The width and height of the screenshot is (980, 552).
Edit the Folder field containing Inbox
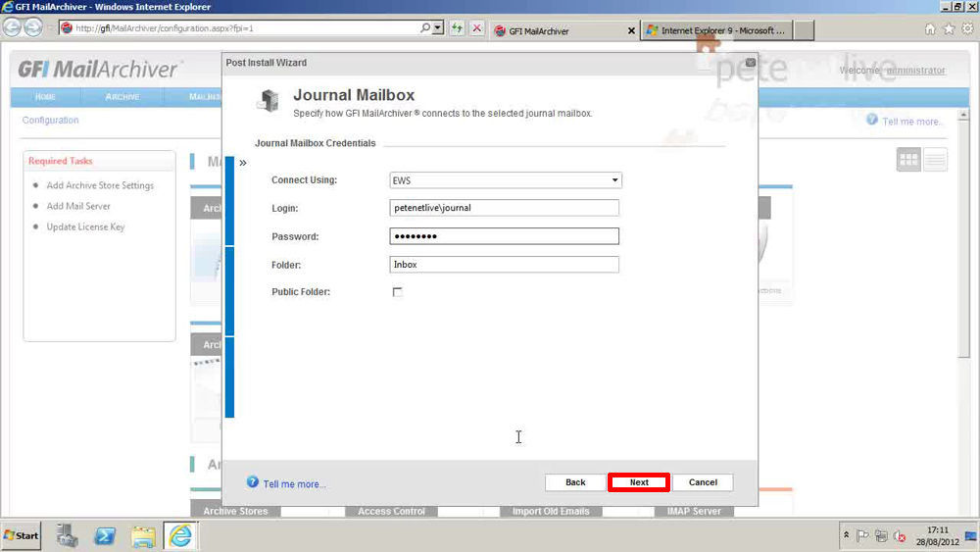[x=504, y=265]
